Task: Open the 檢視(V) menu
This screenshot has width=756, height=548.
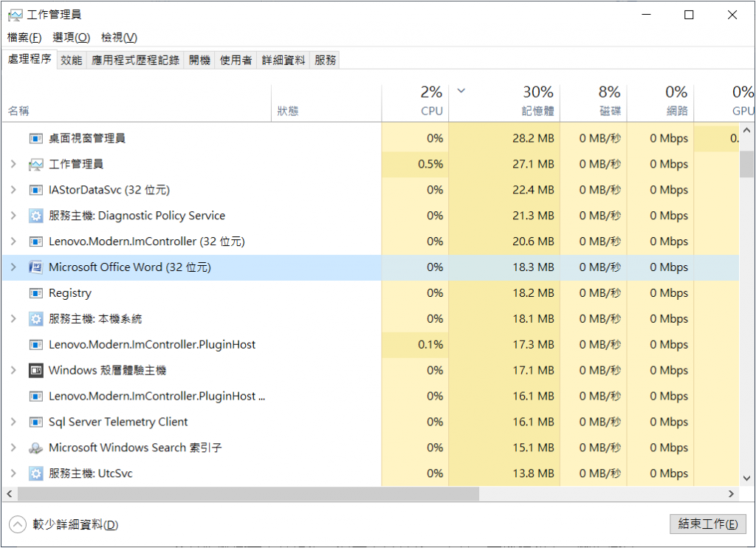Action: click(x=119, y=38)
